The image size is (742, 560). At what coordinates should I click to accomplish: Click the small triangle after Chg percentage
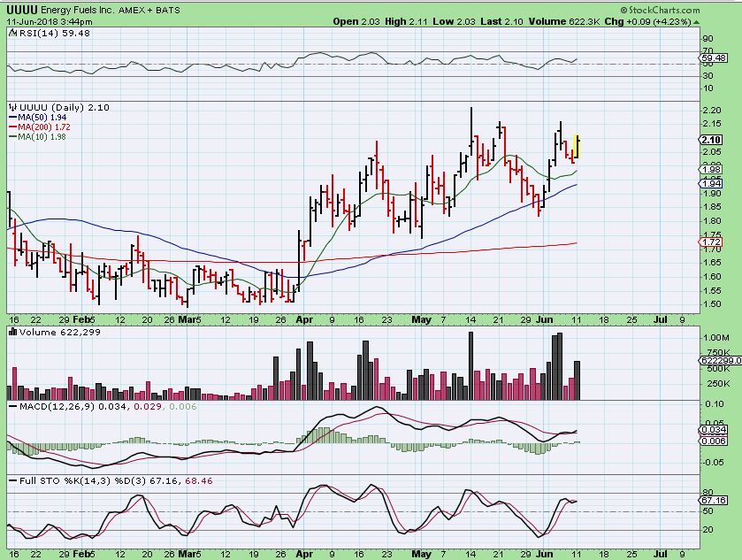click(x=697, y=22)
